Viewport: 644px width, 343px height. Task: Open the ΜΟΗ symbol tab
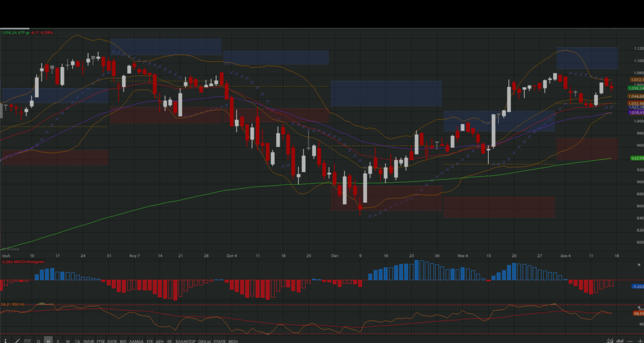pyautogui.click(x=233, y=341)
